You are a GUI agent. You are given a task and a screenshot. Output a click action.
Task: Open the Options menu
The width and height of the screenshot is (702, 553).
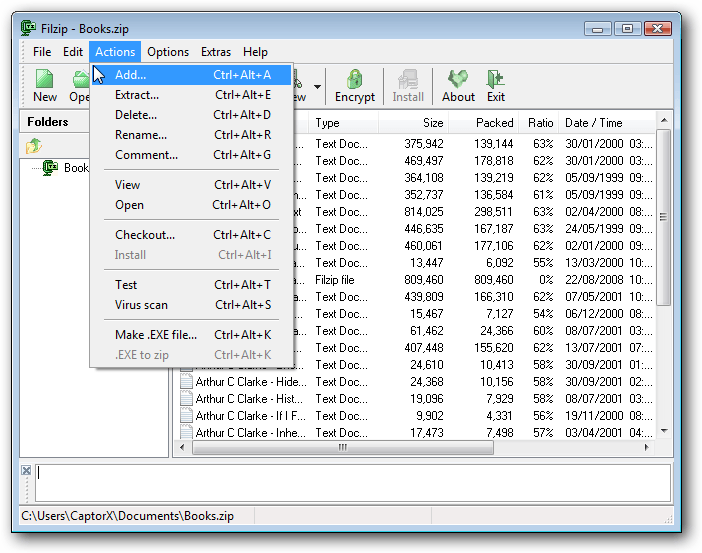pos(168,52)
